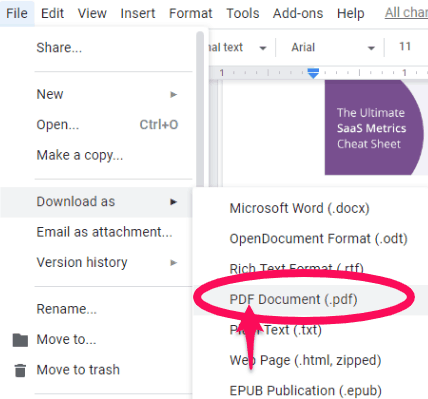Screen dimensions: 428x399
Task: Open the Help menu
Action: pos(350,13)
